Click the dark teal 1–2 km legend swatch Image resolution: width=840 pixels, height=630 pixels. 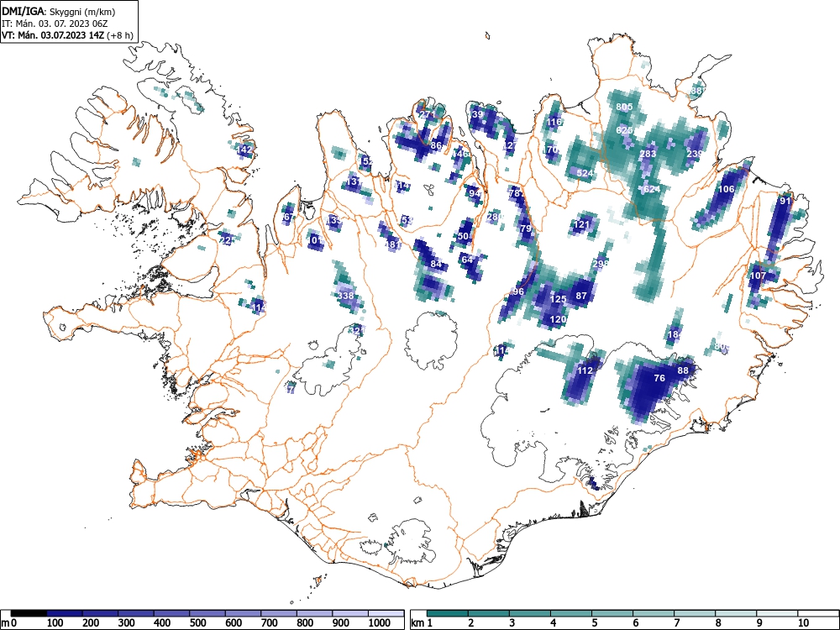click(x=448, y=612)
